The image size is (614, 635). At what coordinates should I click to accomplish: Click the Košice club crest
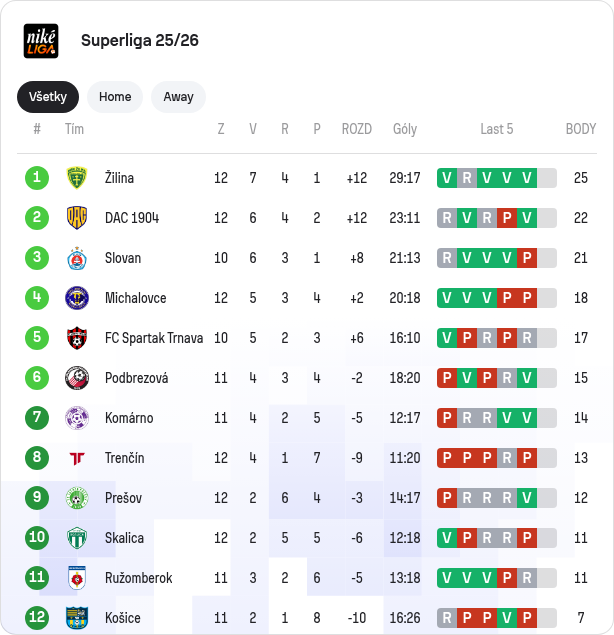[x=77, y=618]
